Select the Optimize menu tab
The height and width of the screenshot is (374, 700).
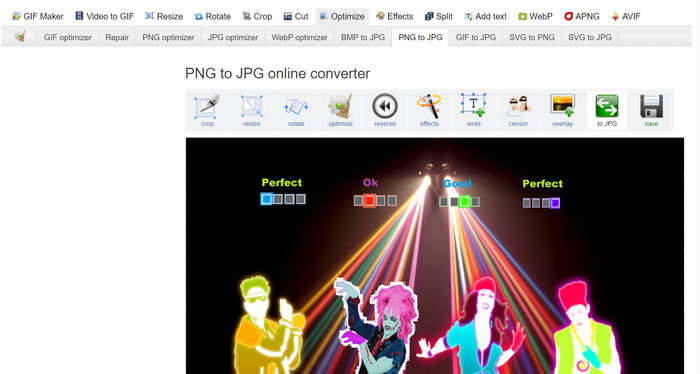click(342, 17)
